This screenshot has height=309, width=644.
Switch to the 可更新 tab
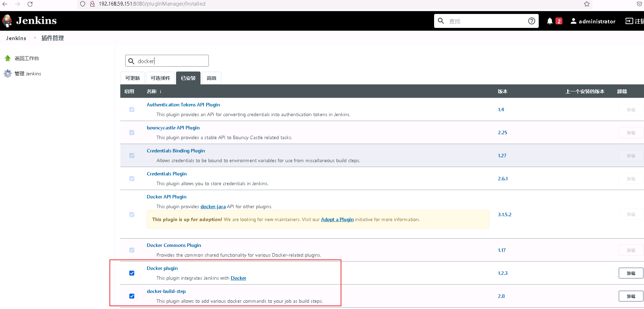(132, 78)
